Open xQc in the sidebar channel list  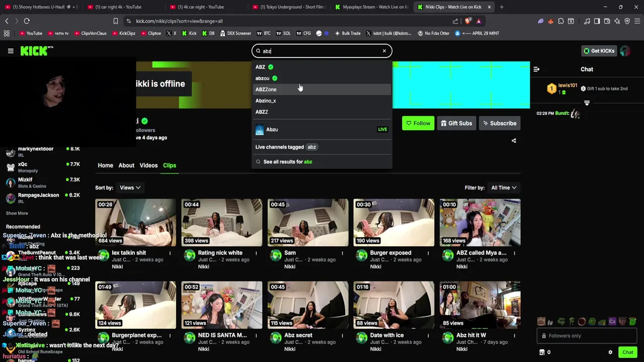[x=43, y=167]
